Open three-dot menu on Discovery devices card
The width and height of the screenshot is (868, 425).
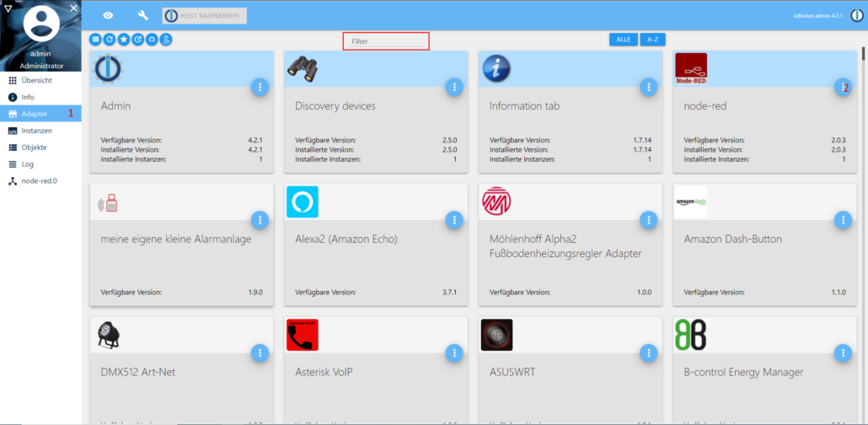454,87
